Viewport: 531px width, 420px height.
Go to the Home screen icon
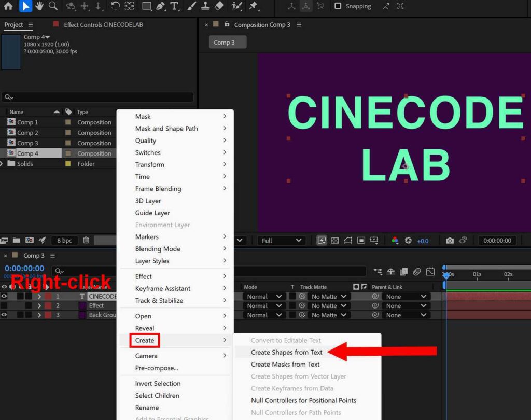click(8, 6)
